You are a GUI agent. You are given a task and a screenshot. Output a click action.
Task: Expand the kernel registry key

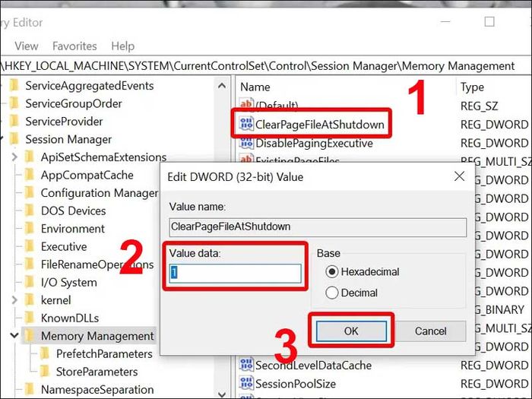[x=14, y=300]
